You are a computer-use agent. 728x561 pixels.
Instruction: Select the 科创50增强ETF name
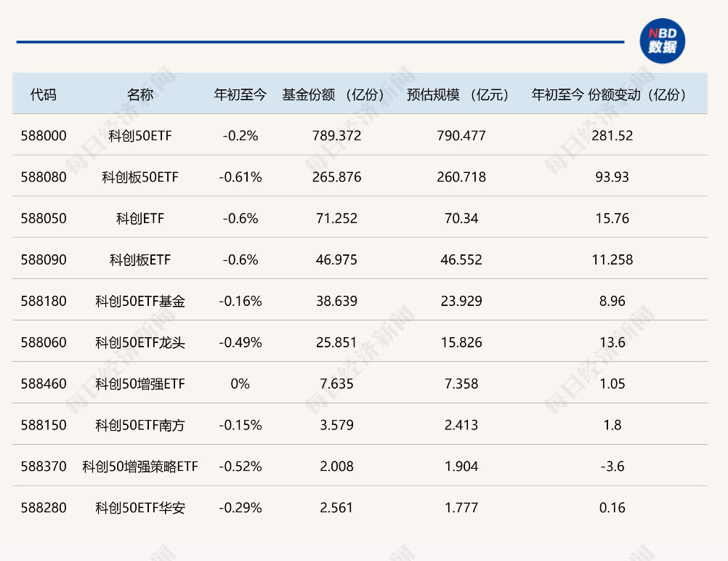point(140,384)
